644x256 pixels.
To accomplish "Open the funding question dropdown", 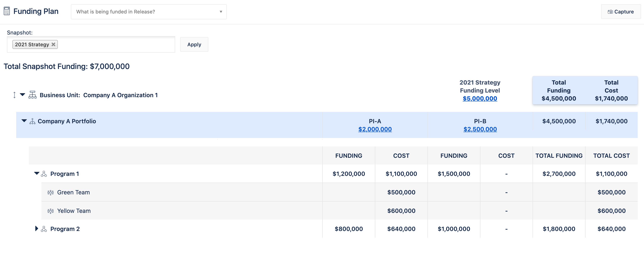I will click(148, 12).
